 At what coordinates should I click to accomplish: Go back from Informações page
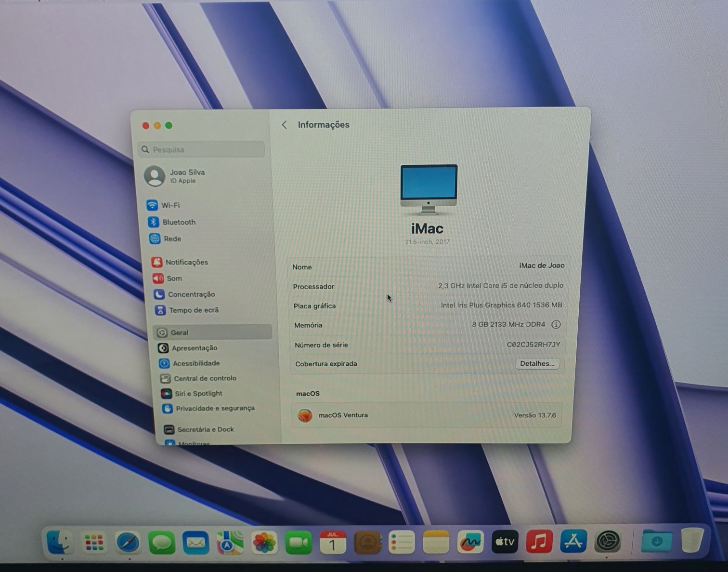pos(284,125)
